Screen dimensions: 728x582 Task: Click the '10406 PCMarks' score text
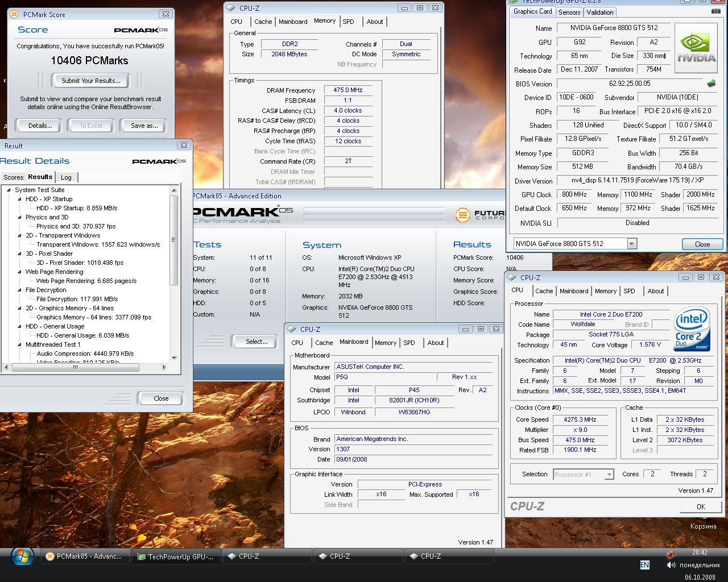point(89,60)
